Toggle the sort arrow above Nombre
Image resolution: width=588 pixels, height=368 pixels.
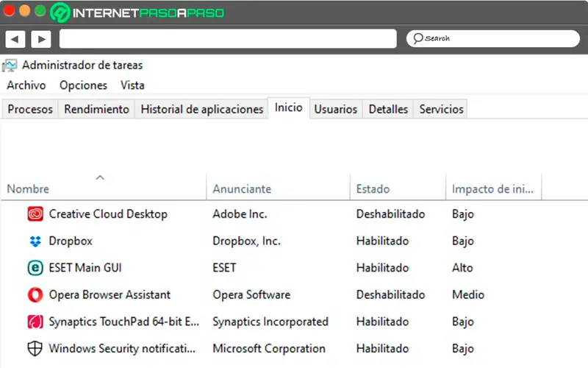[100, 177]
